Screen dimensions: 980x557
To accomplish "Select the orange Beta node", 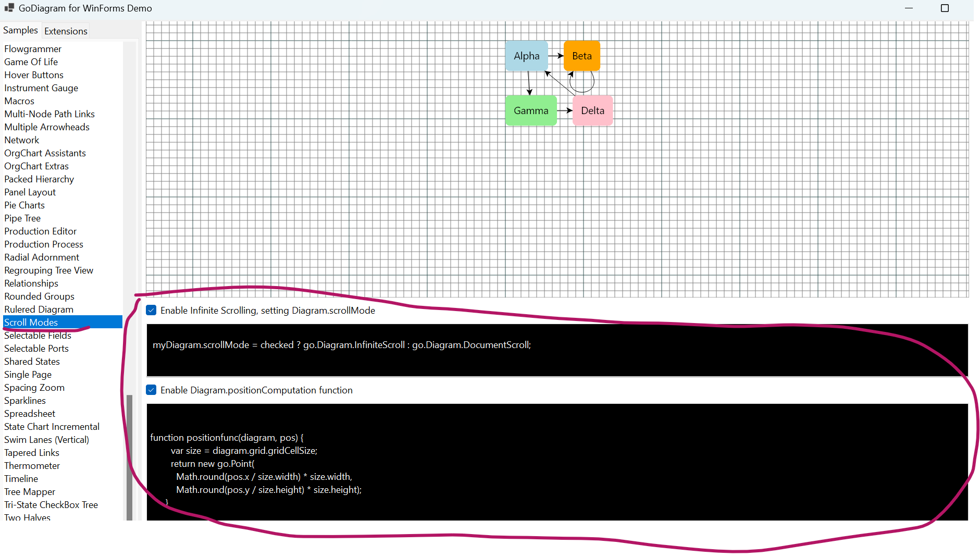I will coord(581,56).
